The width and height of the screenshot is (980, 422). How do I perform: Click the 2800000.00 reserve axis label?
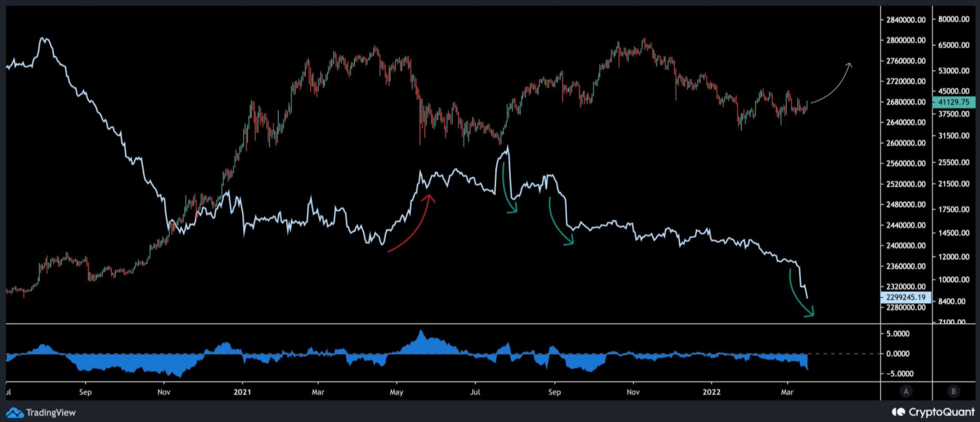(x=905, y=40)
